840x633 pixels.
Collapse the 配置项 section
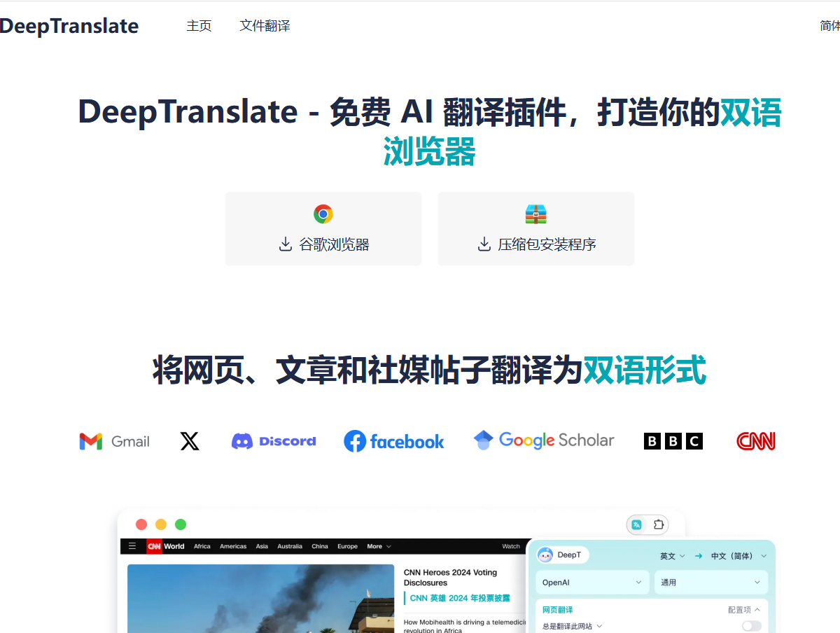point(744,610)
